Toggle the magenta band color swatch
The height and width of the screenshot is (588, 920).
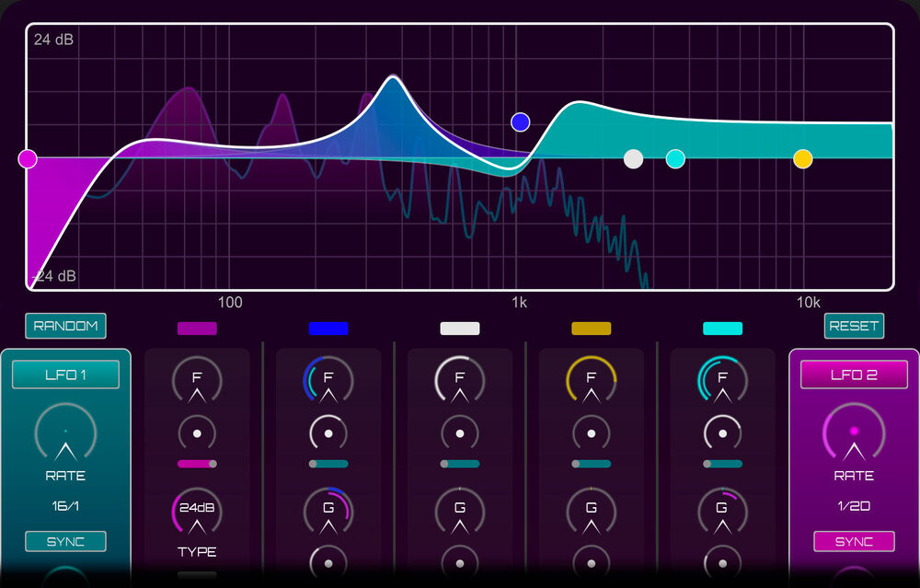[196, 327]
